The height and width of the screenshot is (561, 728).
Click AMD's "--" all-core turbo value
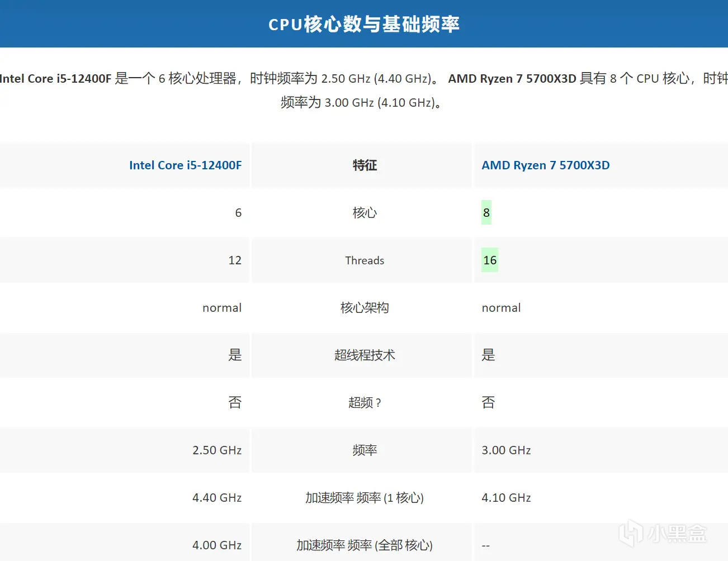[485, 545]
